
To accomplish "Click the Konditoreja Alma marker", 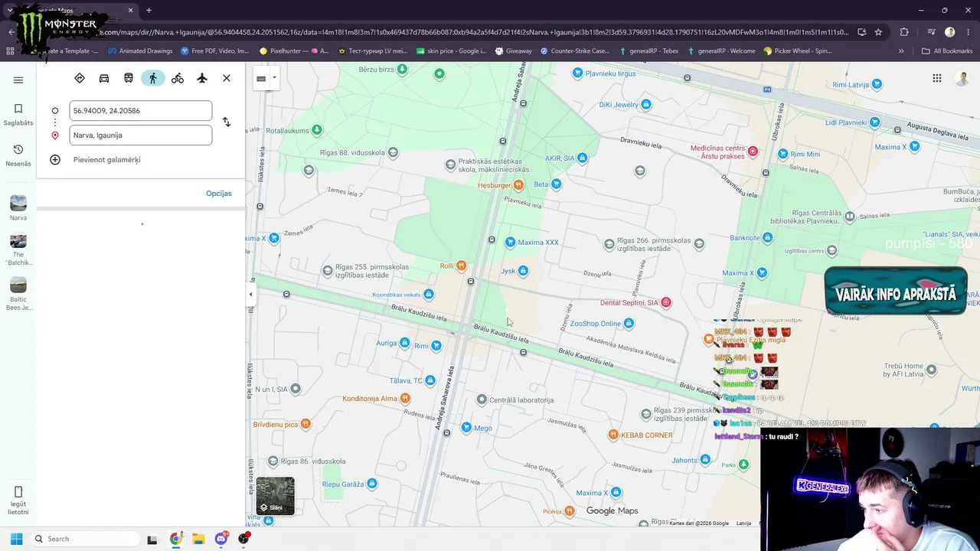I will [x=405, y=399].
